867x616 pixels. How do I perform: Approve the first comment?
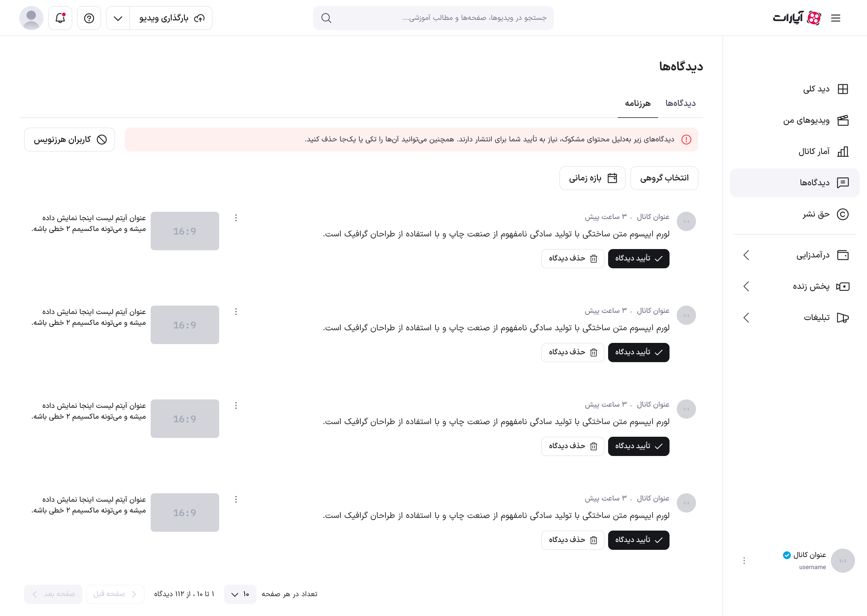[639, 259]
